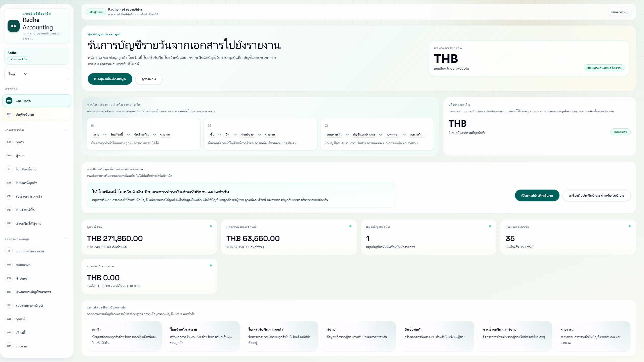Click the THB 271,850.00 receivables value
The width and height of the screenshot is (644, 362).
point(115,238)
